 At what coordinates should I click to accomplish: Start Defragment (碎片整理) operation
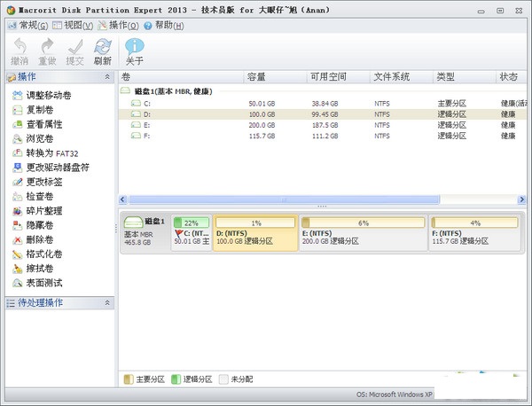tap(37, 211)
